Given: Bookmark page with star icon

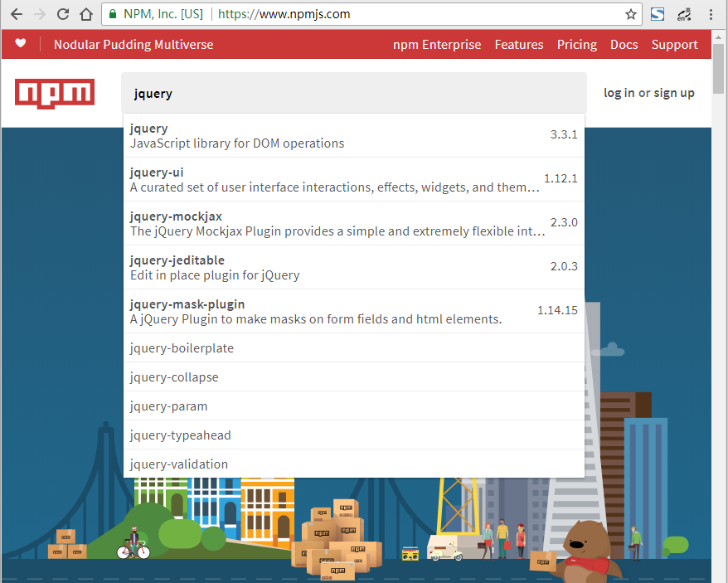Looking at the screenshot, I should (630, 14).
